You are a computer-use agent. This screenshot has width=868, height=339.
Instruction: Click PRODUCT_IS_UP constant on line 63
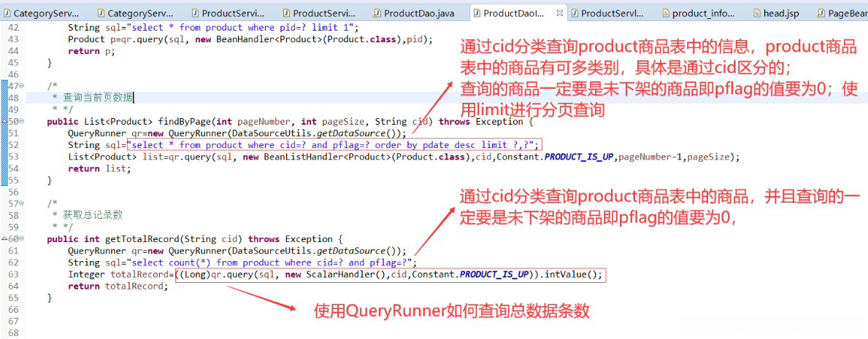tap(495, 274)
